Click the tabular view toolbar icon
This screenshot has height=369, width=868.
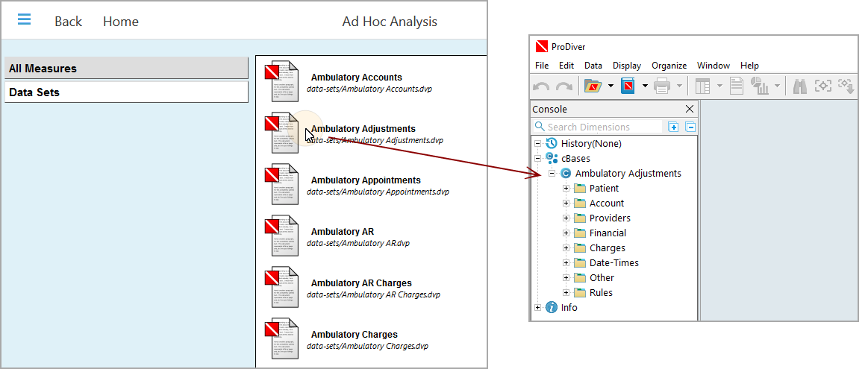[x=702, y=86]
